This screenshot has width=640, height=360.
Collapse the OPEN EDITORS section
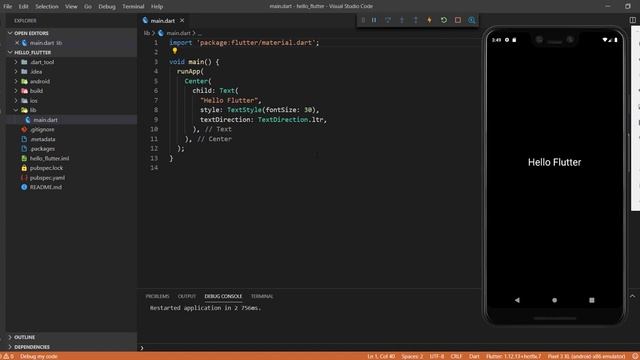tap(10, 33)
